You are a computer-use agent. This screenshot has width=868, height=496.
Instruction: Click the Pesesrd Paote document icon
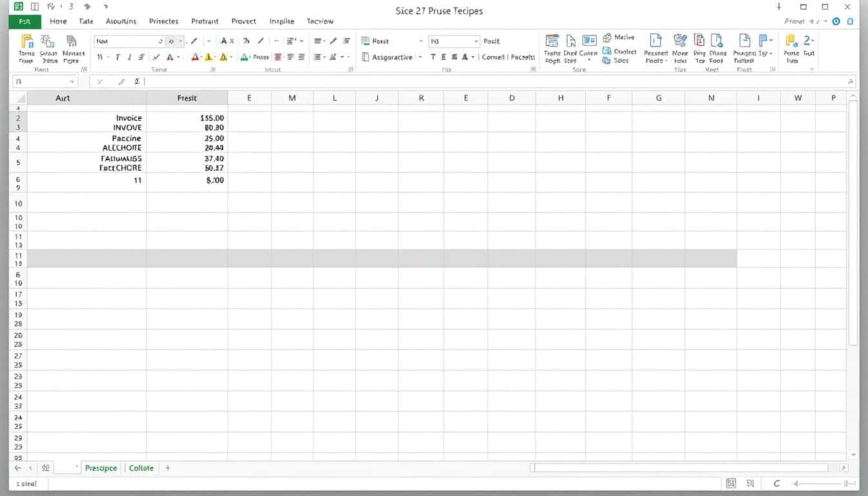coord(656,41)
